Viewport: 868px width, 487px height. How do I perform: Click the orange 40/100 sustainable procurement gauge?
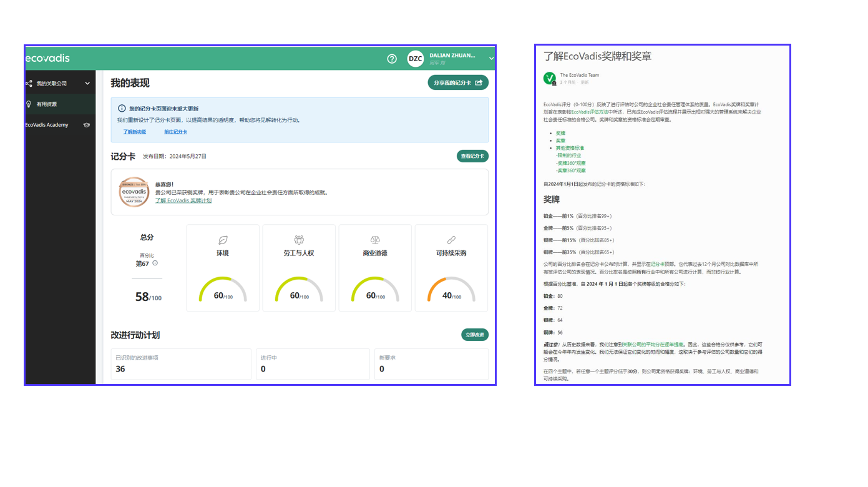pyautogui.click(x=451, y=290)
